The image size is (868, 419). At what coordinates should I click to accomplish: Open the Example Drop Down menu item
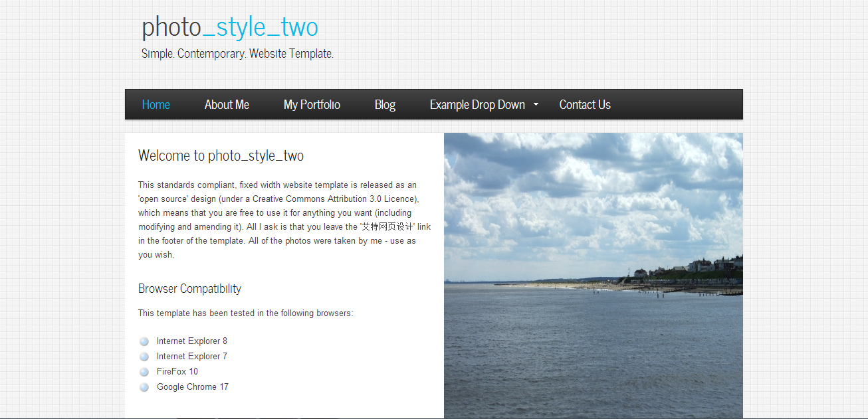tap(477, 105)
